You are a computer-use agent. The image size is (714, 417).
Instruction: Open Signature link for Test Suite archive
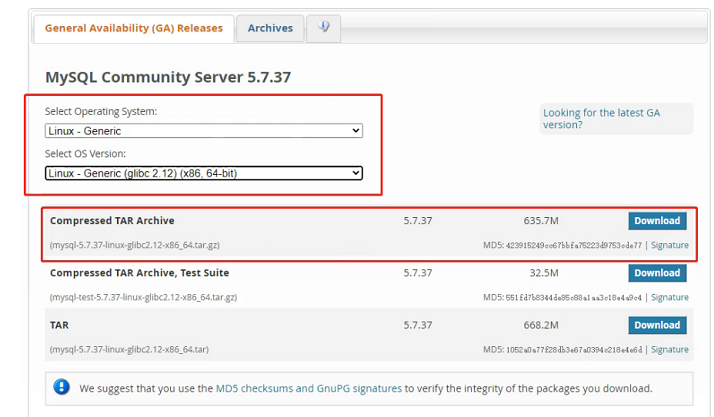[669, 297]
